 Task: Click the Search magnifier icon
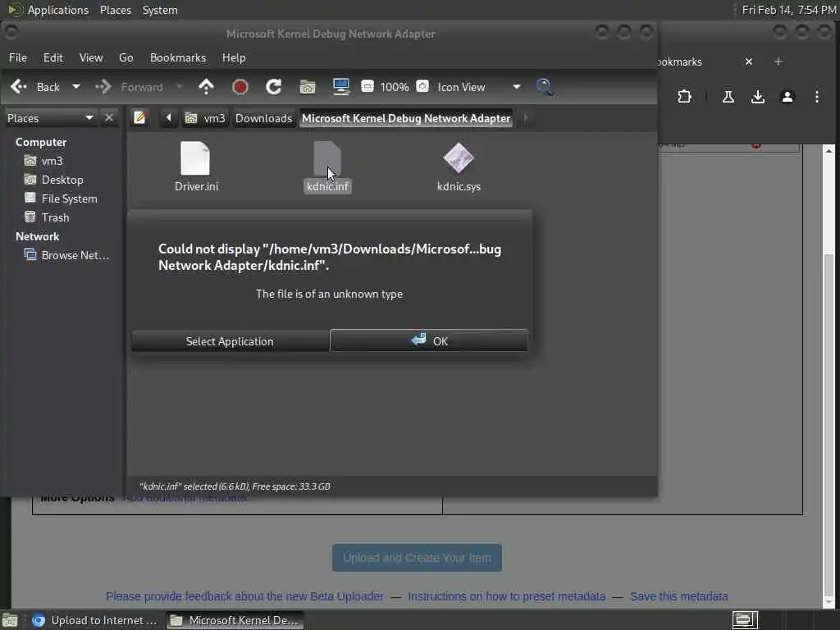pos(545,87)
